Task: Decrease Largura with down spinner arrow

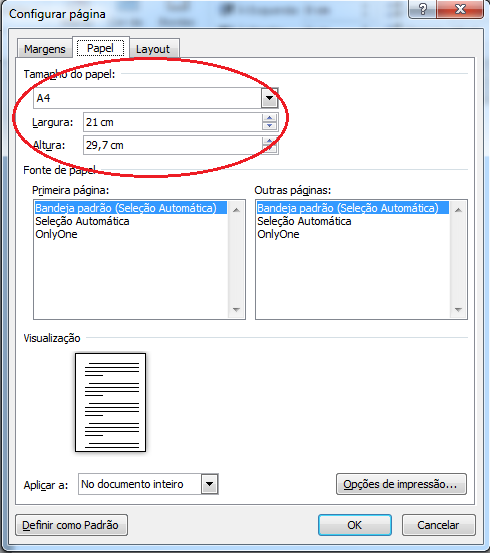Action: 270,126
